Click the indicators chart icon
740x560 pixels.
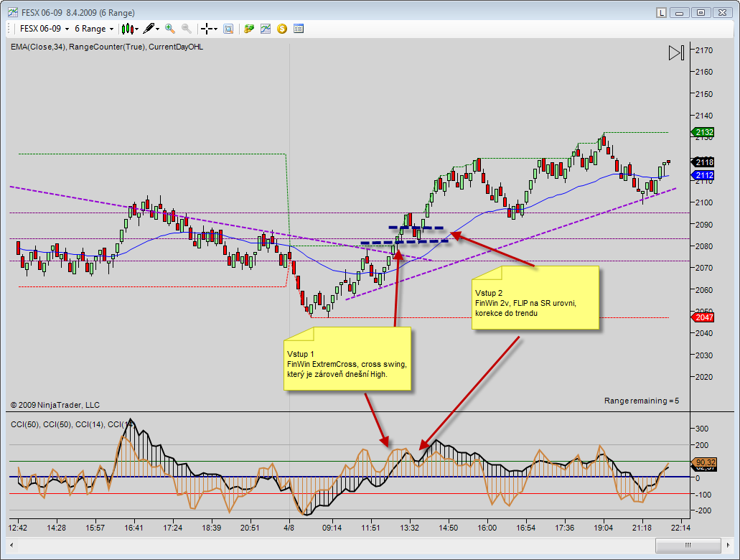[266, 29]
